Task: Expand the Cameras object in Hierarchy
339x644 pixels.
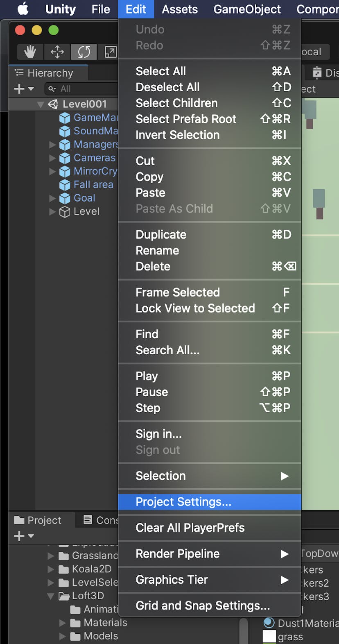Action: click(x=52, y=158)
